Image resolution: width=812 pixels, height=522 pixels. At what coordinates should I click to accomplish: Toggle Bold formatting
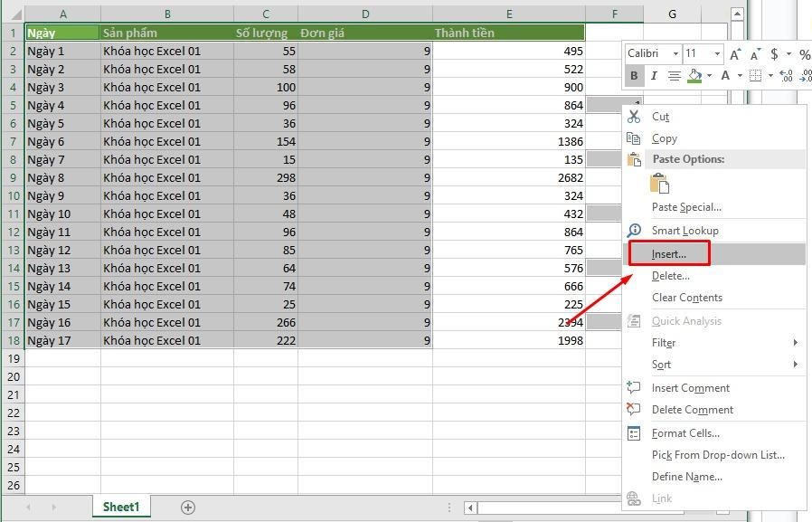pos(636,76)
